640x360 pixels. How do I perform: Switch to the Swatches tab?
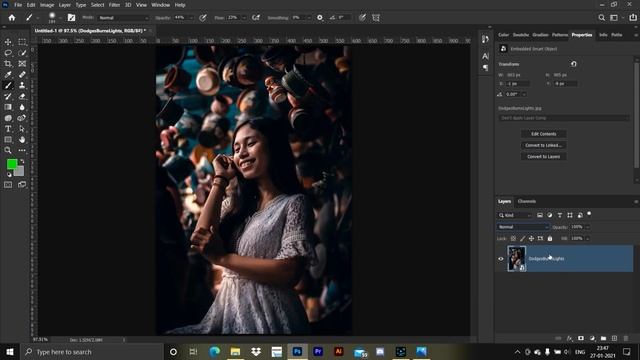(x=521, y=35)
